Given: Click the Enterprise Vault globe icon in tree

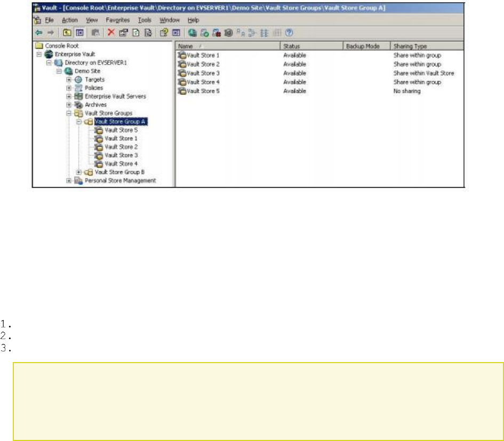Looking at the screenshot, I should pyautogui.click(x=49, y=54).
